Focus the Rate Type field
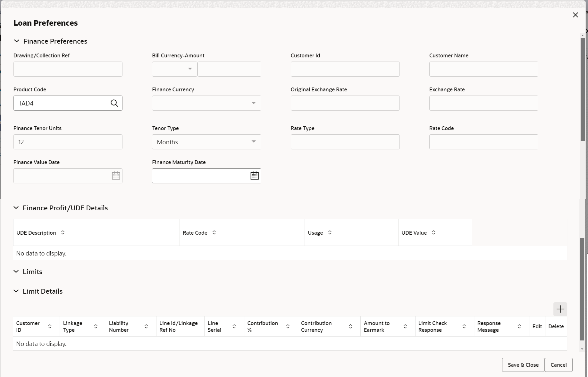Screen dimensions: 588x377 [x=345, y=142]
